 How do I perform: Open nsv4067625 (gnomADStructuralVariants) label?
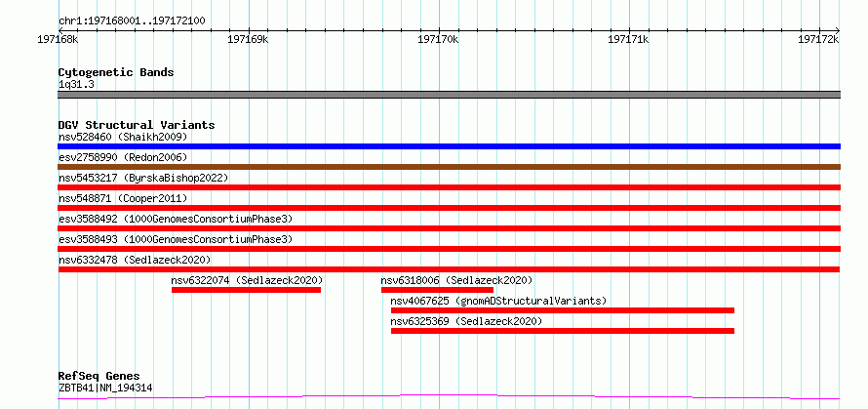[x=498, y=301]
